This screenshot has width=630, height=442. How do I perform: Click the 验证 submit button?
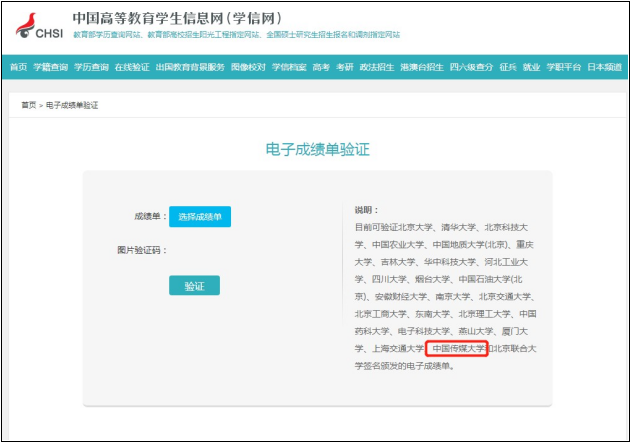(x=194, y=285)
